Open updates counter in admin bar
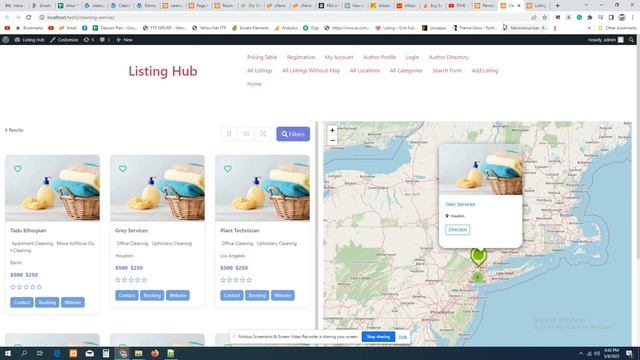 click(x=89, y=40)
